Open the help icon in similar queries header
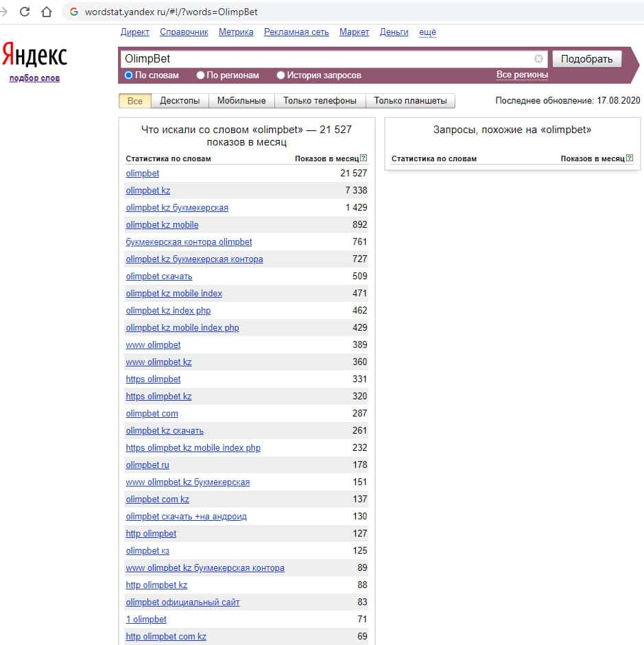This screenshot has width=644, height=645. pyautogui.click(x=629, y=158)
